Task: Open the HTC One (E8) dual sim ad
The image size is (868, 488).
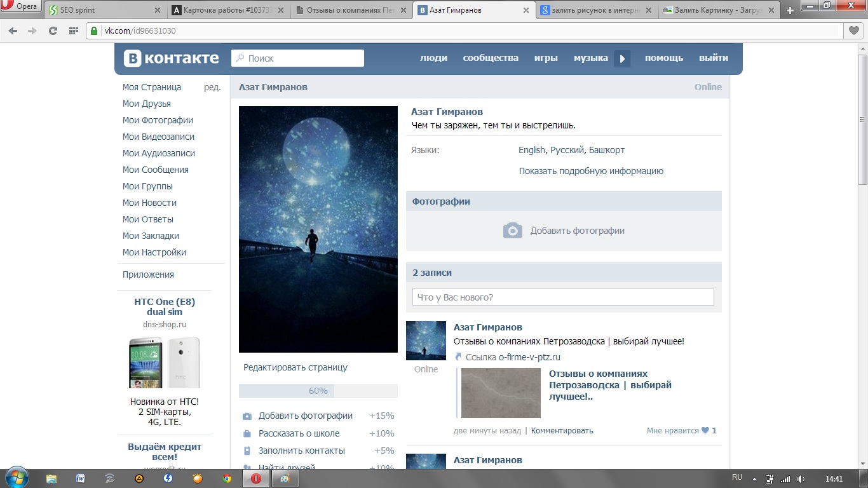Action: tap(165, 307)
